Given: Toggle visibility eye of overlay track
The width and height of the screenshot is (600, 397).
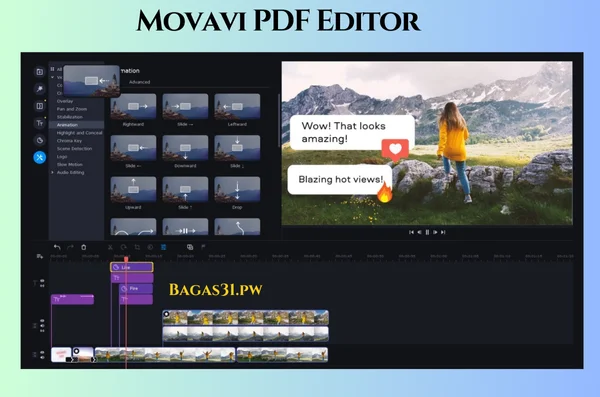Looking at the screenshot, I should 42,321.
